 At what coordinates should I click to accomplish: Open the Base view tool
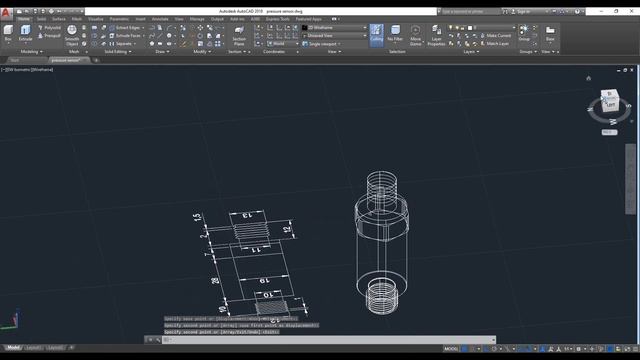tap(550, 33)
